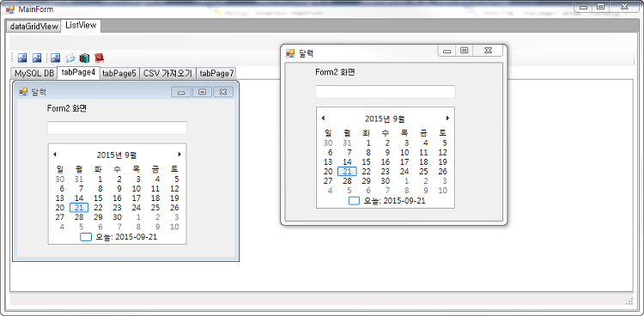The image size is (644, 316).
Task: Go to next month in floating 달력 calendar
Action: [447, 118]
